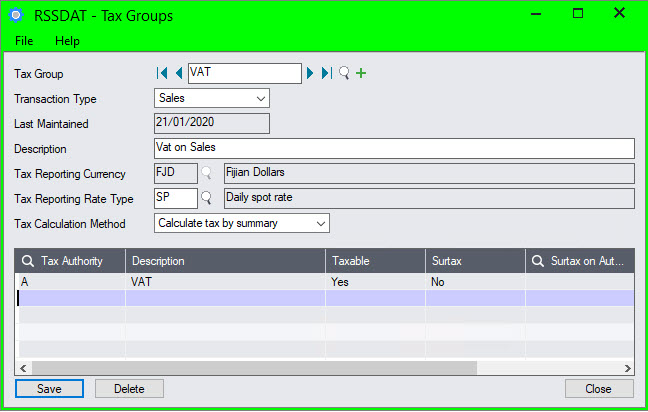Image resolution: width=648 pixels, height=412 pixels.
Task: Go to next Tax Group record
Action: point(310,74)
